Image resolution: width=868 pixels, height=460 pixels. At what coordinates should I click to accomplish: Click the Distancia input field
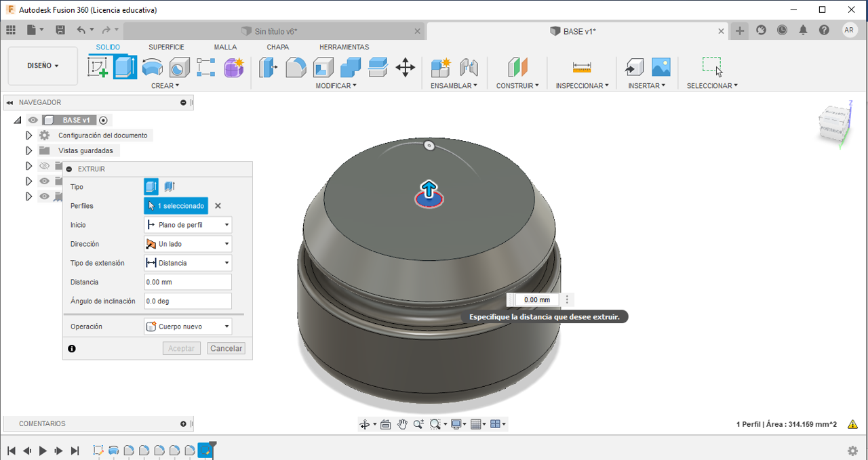[188, 282]
